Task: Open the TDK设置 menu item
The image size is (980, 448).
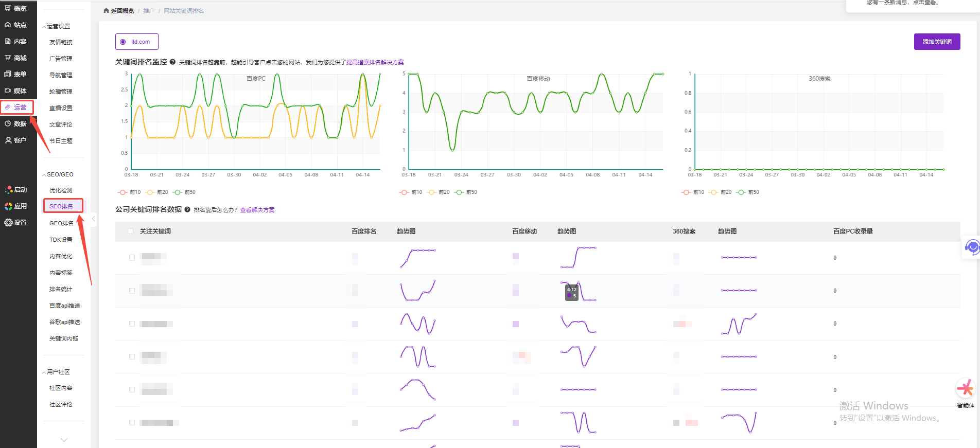Action: [x=61, y=240]
